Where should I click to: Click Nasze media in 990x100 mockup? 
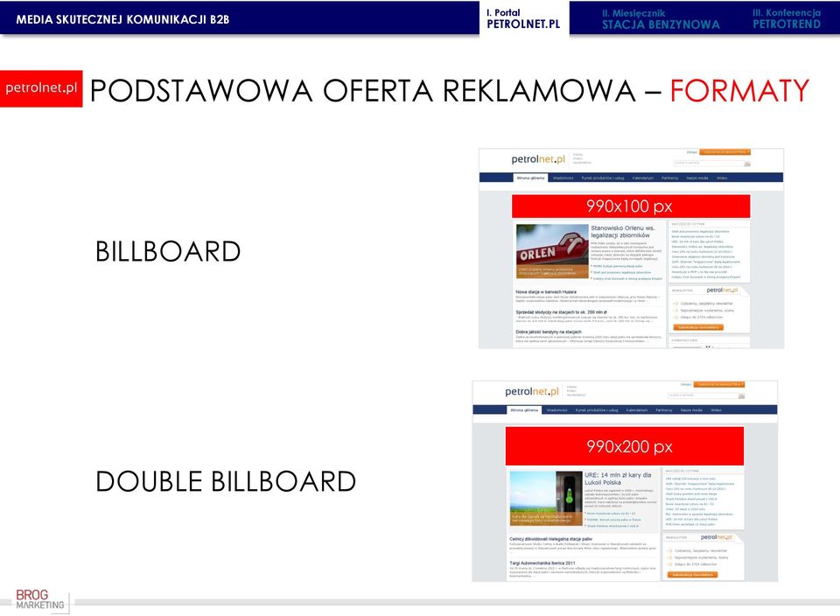[x=697, y=178]
